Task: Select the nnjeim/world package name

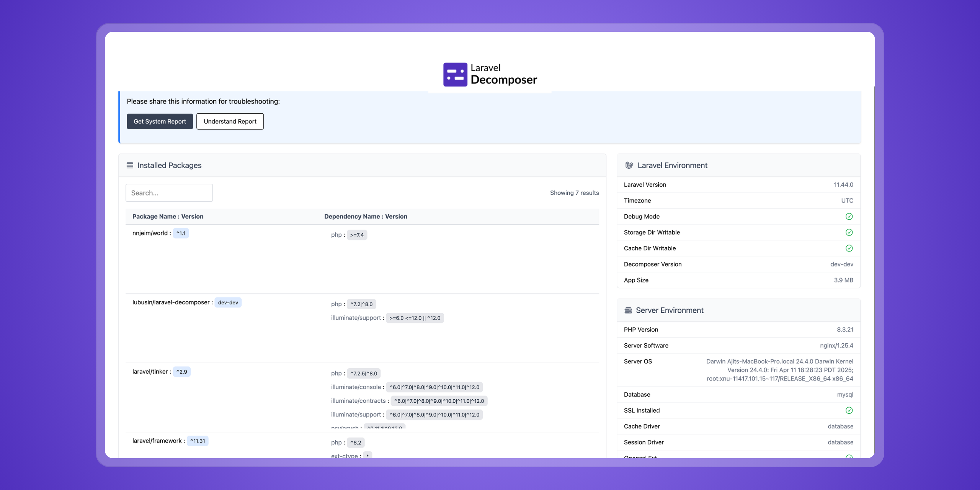Action: [x=150, y=233]
